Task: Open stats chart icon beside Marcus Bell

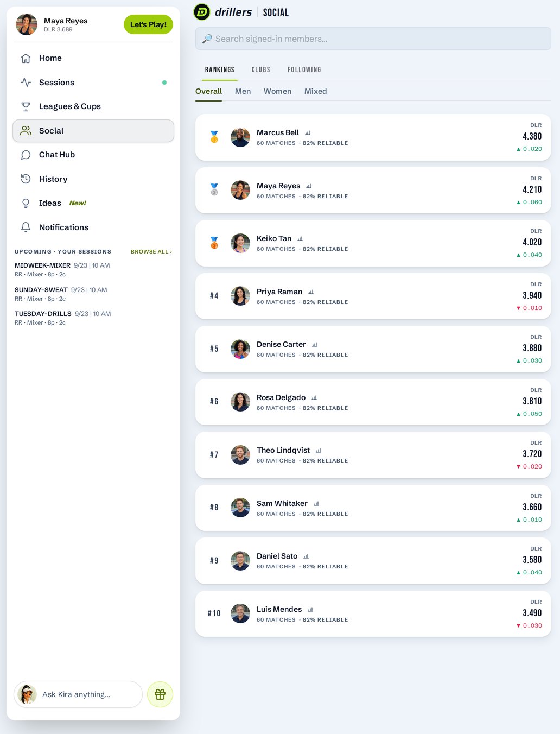Action: (x=308, y=133)
